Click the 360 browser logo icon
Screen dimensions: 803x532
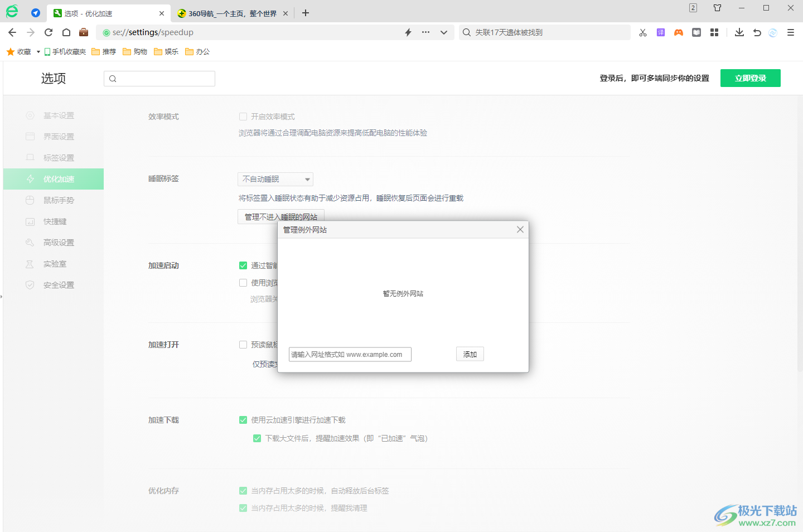[12, 11]
